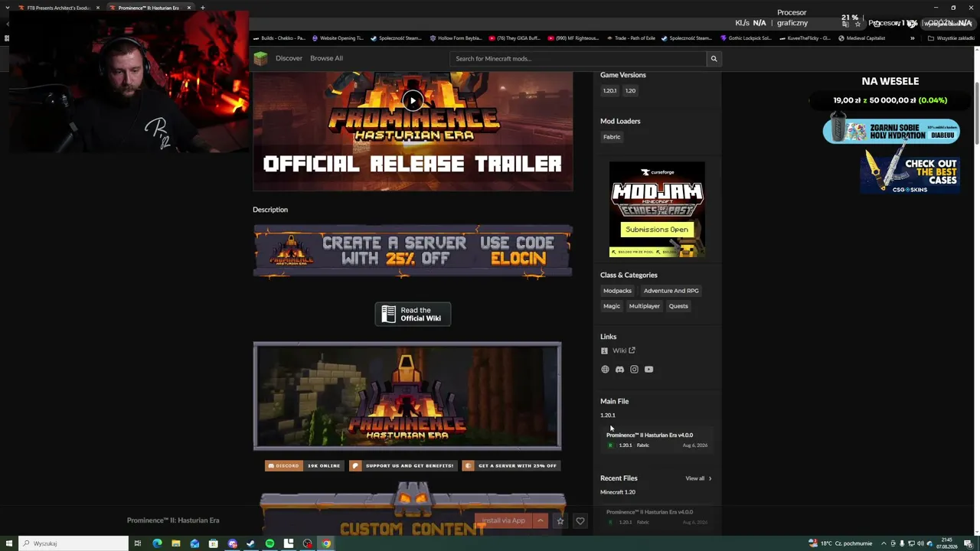The width and height of the screenshot is (980, 551).
Task: Open the Instagram link icon
Action: 634,370
